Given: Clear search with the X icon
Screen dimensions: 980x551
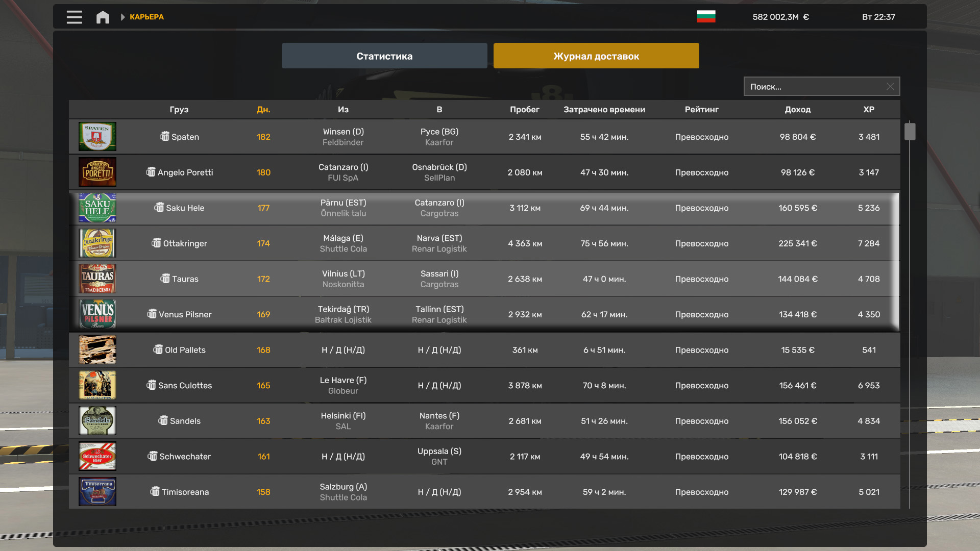Looking at the screenshot, I should click(x=890, y=86).
